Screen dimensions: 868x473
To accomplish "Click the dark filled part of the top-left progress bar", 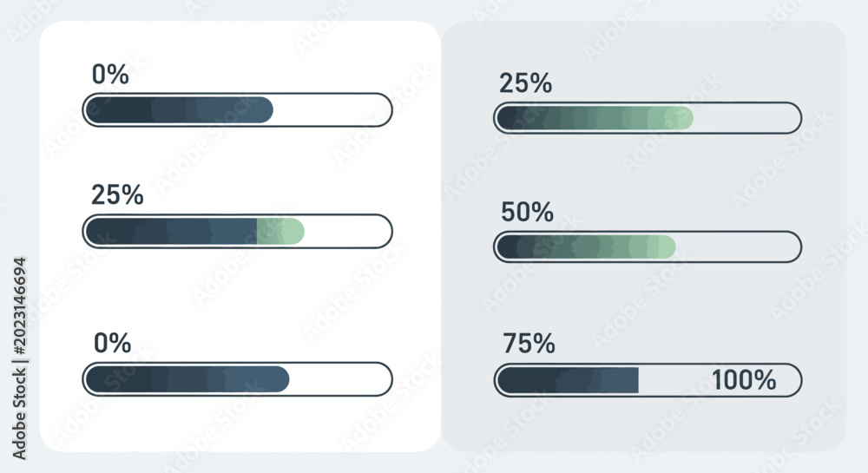I will coord(180,110).
